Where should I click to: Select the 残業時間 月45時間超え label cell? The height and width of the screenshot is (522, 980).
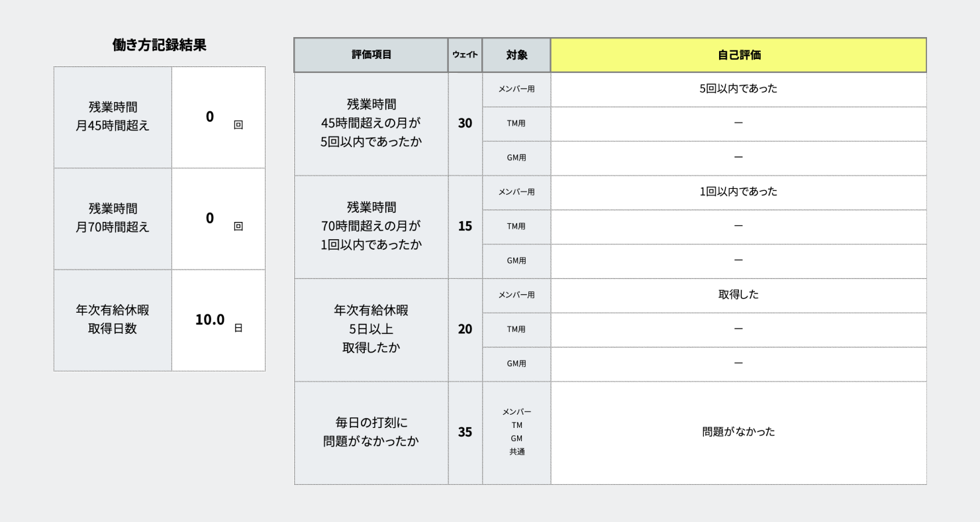tap(113, 117)
